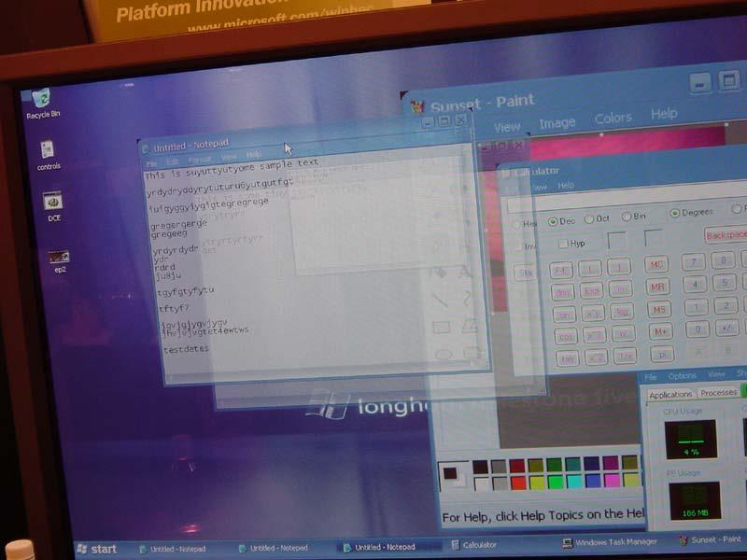Click the 1/x button in Calculator
This screenshot has width=747, height=560.
(625, 356)
